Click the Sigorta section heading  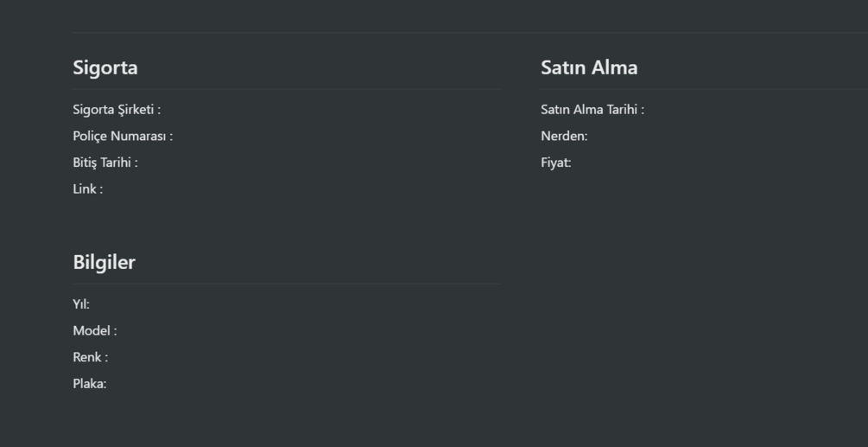click(x=105, y=67)
